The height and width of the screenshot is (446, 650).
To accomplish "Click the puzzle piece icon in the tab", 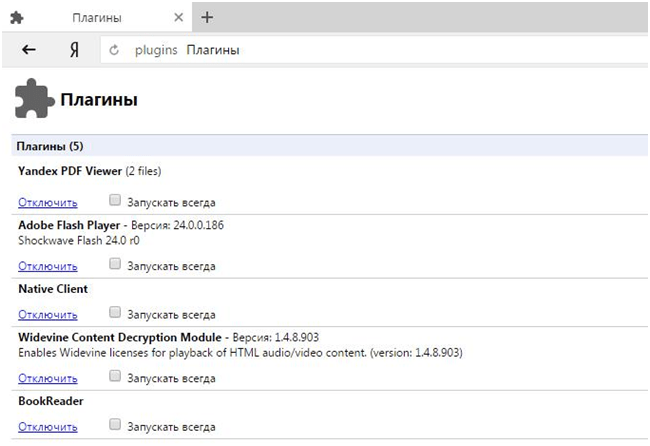I will 17,18.
